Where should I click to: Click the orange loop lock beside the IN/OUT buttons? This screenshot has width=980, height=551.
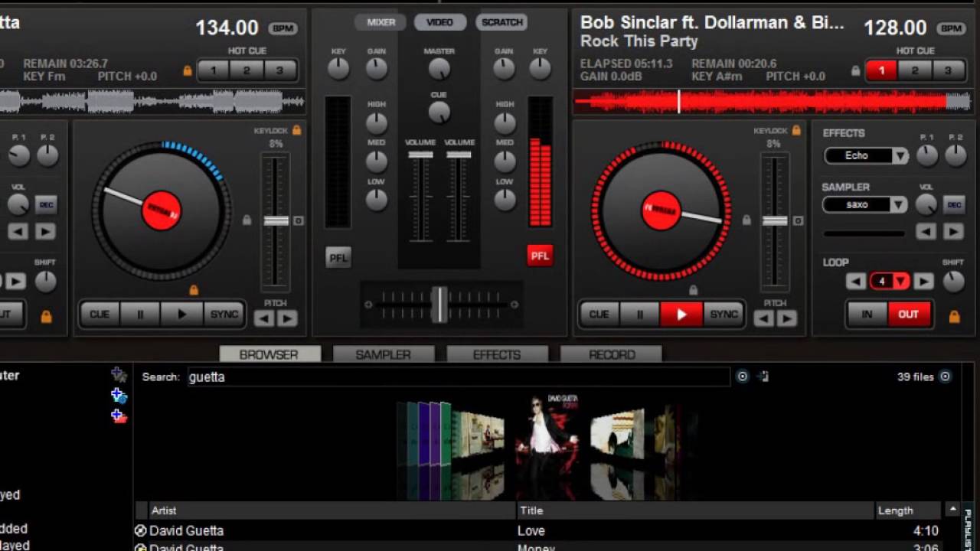click(954, 316)
